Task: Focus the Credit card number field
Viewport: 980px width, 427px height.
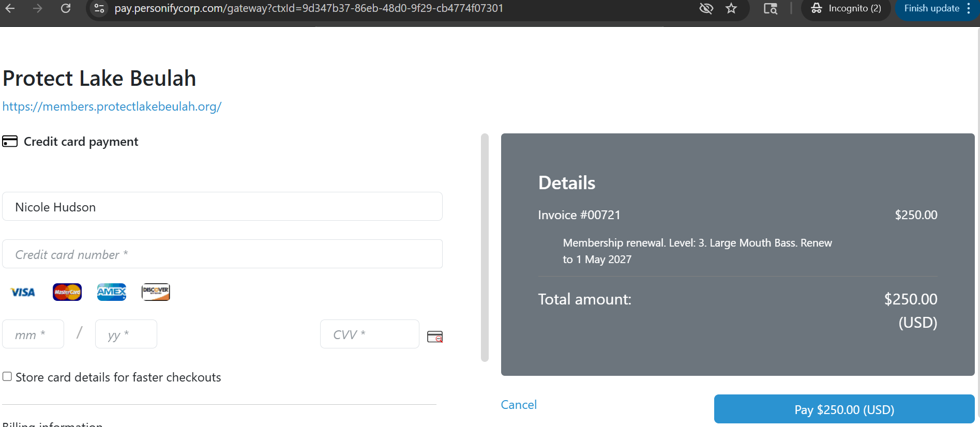Action: pyautogui.click(x=222, y=254)
